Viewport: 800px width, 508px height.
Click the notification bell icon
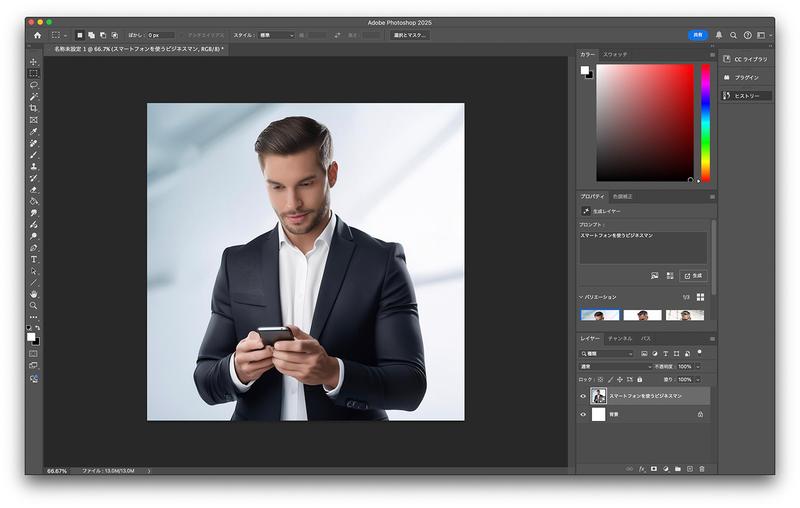click(719, 35)
